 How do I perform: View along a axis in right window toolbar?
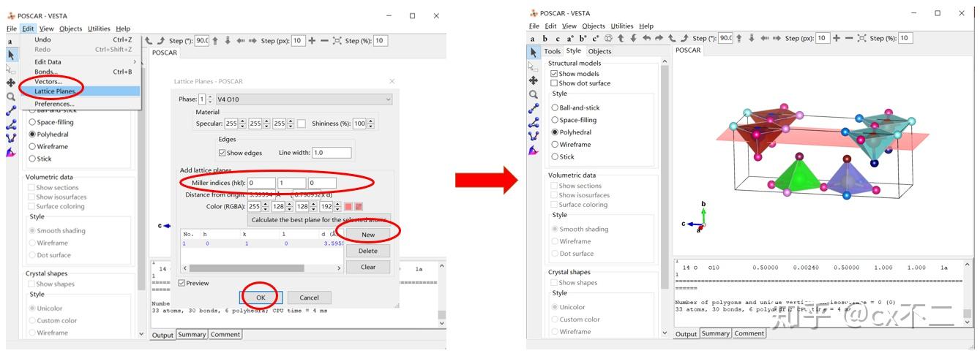pyautogui.click(x=533, y=38)
